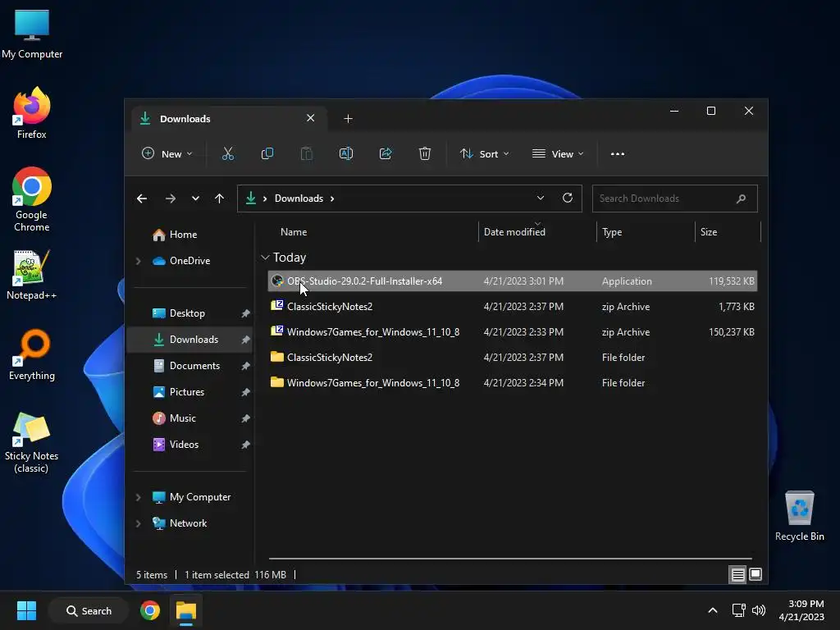Sort by Size column header
This screenshot has width=840, height=630.
pos(709,232)
